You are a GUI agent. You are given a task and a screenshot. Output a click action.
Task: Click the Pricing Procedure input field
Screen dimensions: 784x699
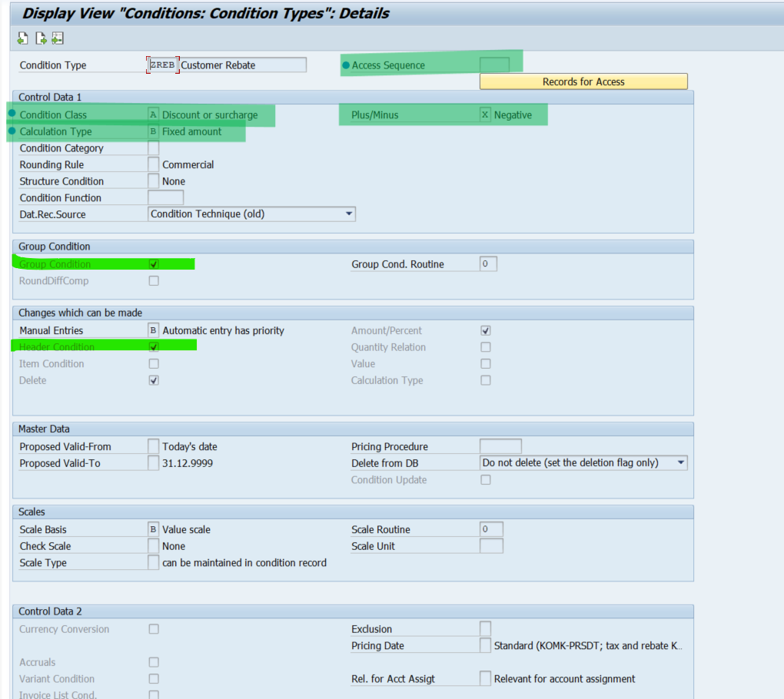[x=500, y=446]
